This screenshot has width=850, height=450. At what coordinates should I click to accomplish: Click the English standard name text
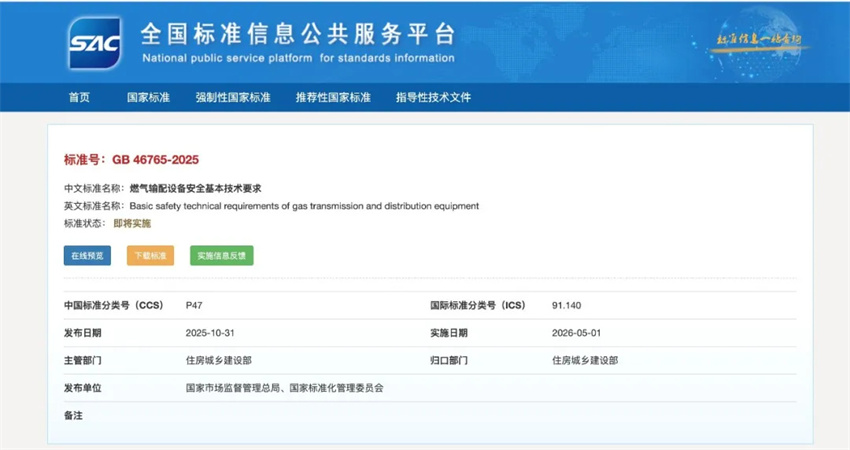tap(304, 206)
